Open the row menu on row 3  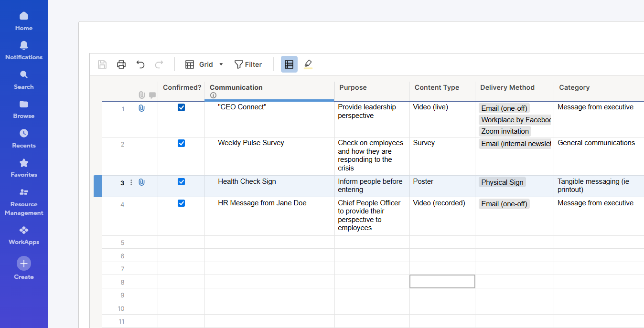coord(131,182)
